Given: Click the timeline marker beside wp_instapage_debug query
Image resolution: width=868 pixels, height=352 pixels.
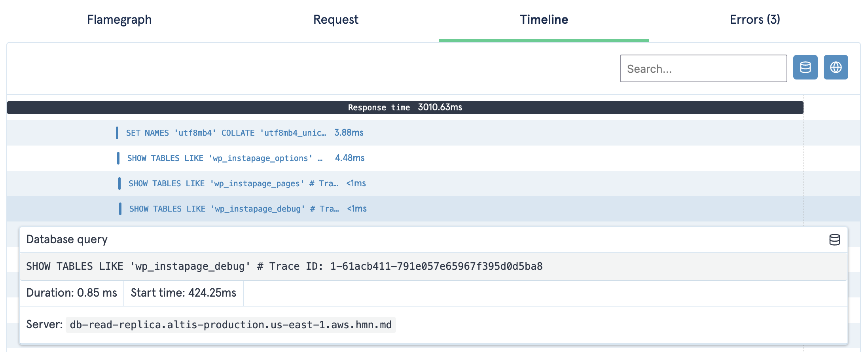Looking at the screenshot, I should pos(120,209).
